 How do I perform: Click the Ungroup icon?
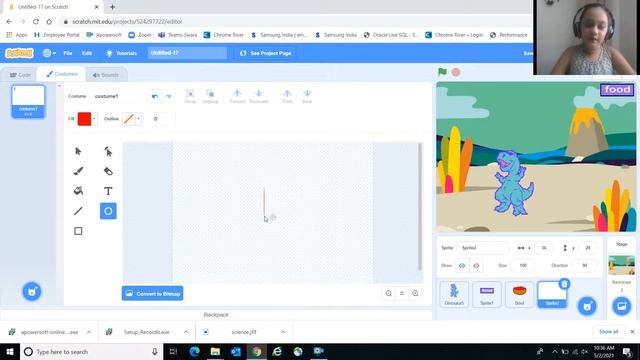click(210, 96)
